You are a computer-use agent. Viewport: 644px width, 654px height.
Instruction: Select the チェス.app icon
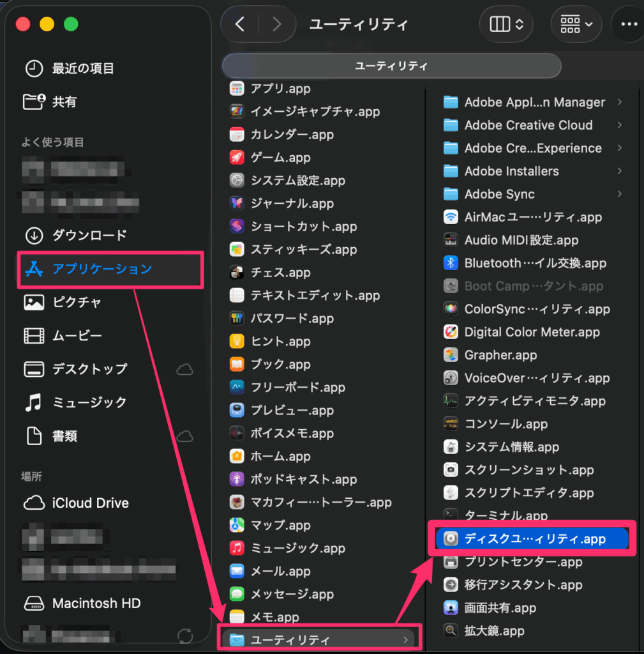point(237,273)
